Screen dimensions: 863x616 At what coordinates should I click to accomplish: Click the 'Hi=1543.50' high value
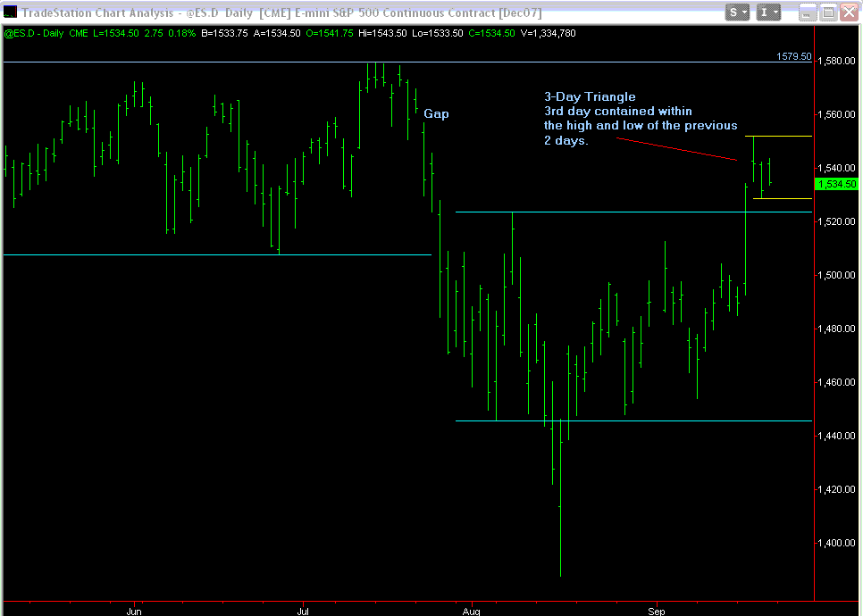(x=382, y=34)
